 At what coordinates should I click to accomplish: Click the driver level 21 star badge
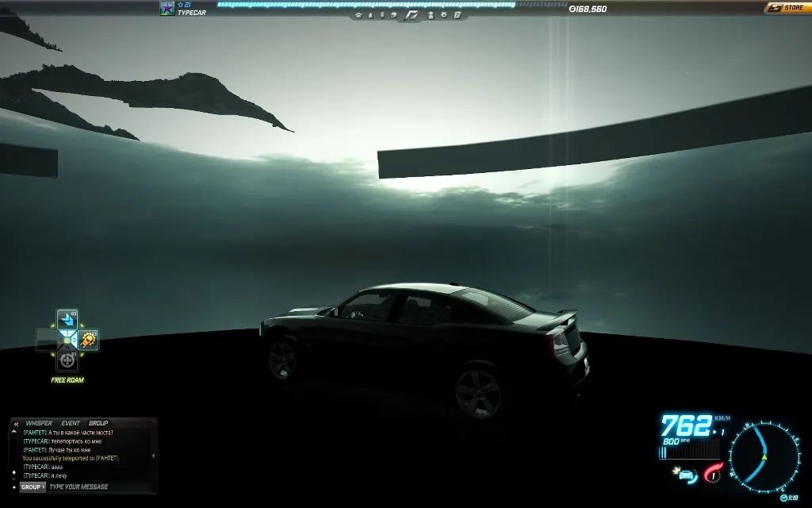coord(184,5)
